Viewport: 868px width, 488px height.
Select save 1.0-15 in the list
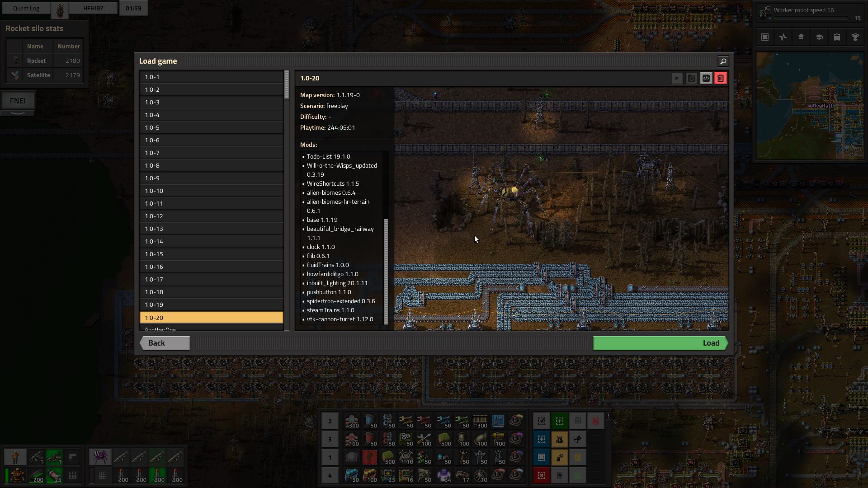(211, 254)
